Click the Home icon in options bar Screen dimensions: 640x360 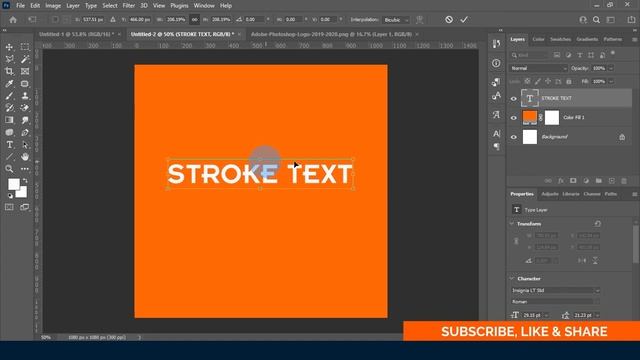13,20
